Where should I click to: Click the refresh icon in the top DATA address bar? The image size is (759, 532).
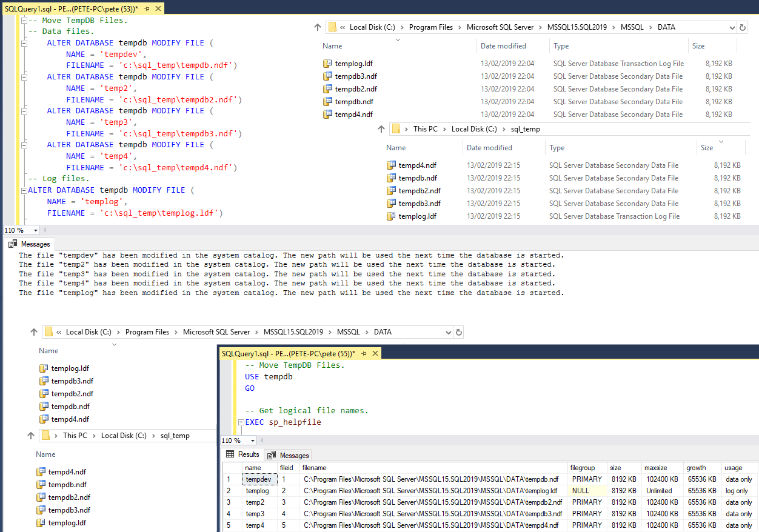pos(743,27)
